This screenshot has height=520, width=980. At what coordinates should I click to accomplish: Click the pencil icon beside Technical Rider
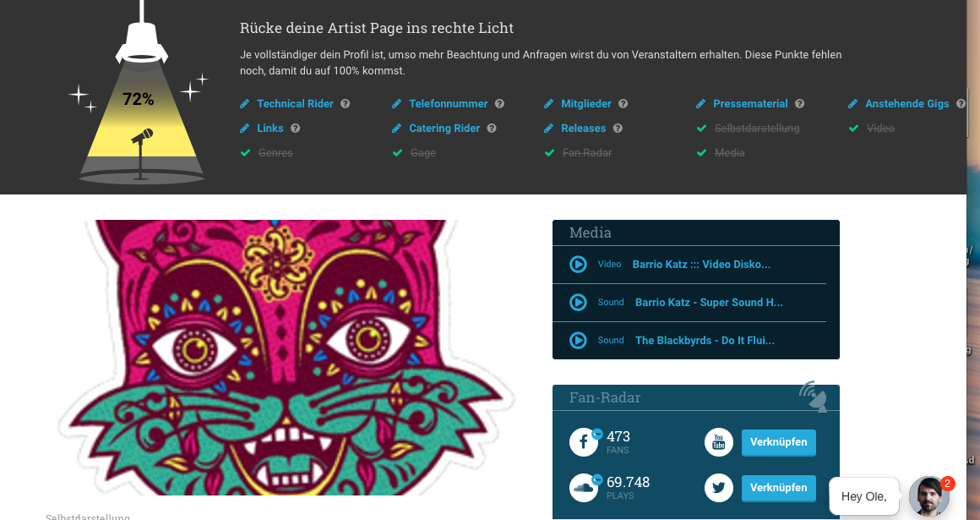coord(245,104)
